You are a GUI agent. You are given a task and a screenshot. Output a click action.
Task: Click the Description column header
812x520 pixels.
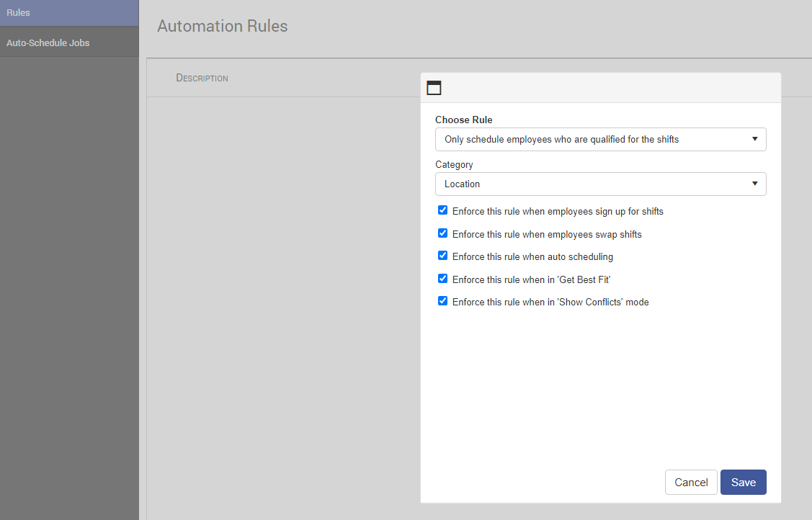(202, 77)
